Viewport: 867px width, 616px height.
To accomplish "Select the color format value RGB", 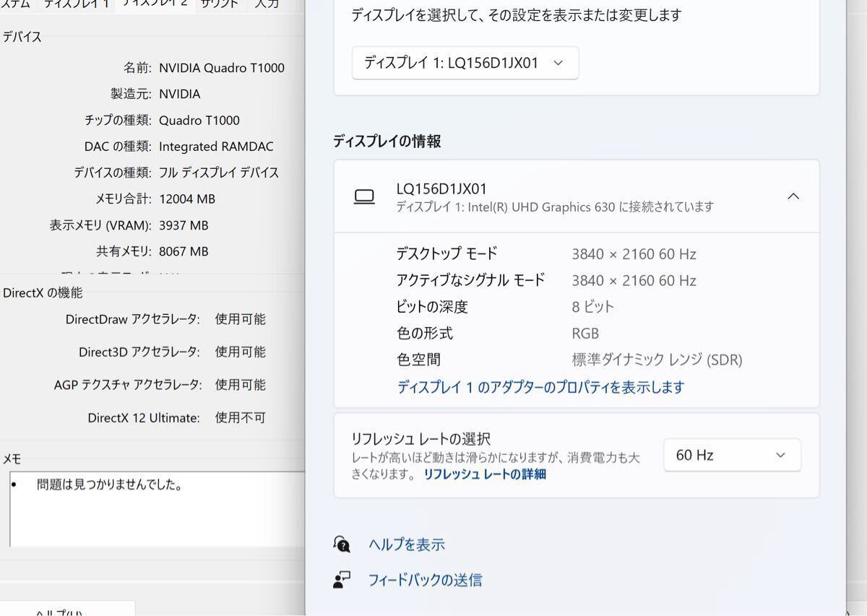I will click(x=585, y=334).
